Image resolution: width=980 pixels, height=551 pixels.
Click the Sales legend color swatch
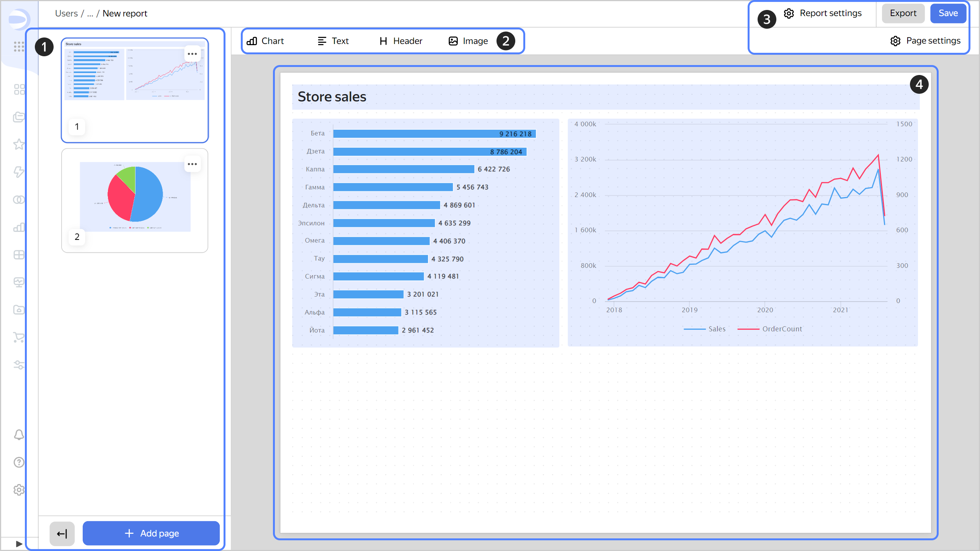pyautogui.click(x=695, y=329)
